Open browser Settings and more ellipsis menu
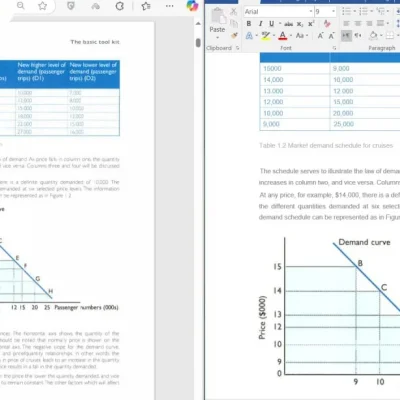The height and width of the screenshot is (400, 400). pos(169,6)
